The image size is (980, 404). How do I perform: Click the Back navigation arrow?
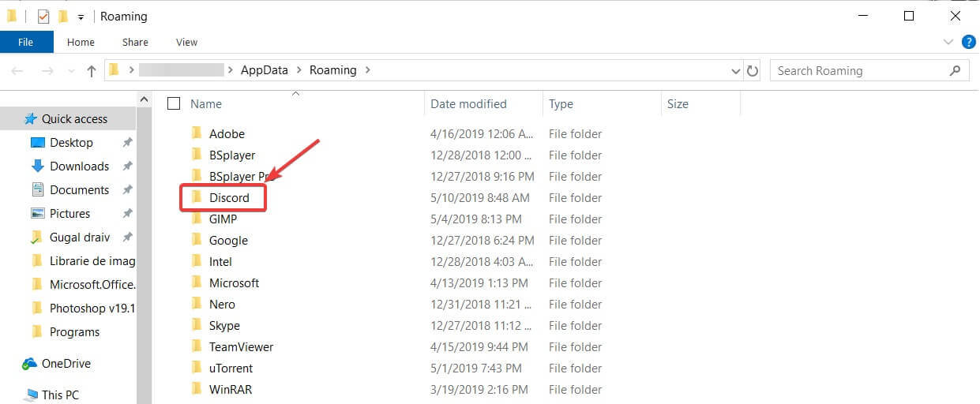(x=18, y=71)
